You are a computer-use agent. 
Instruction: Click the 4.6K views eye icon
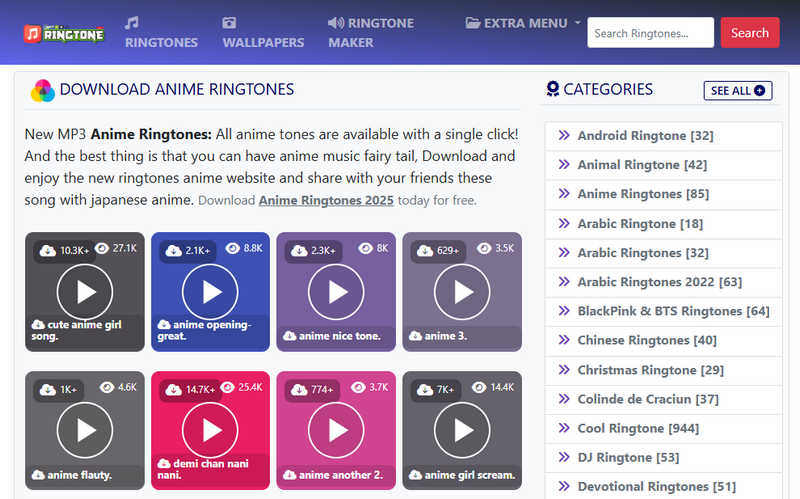[107, 387]
